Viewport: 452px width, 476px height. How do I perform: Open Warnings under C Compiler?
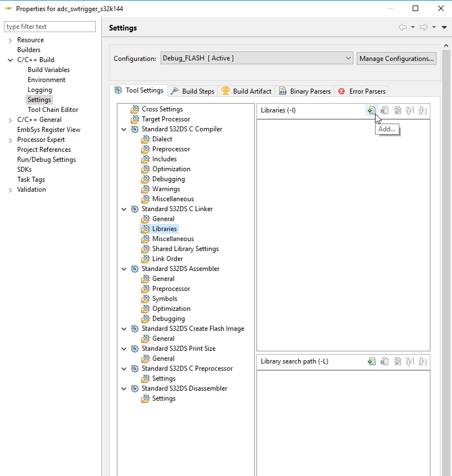(166, 189)
